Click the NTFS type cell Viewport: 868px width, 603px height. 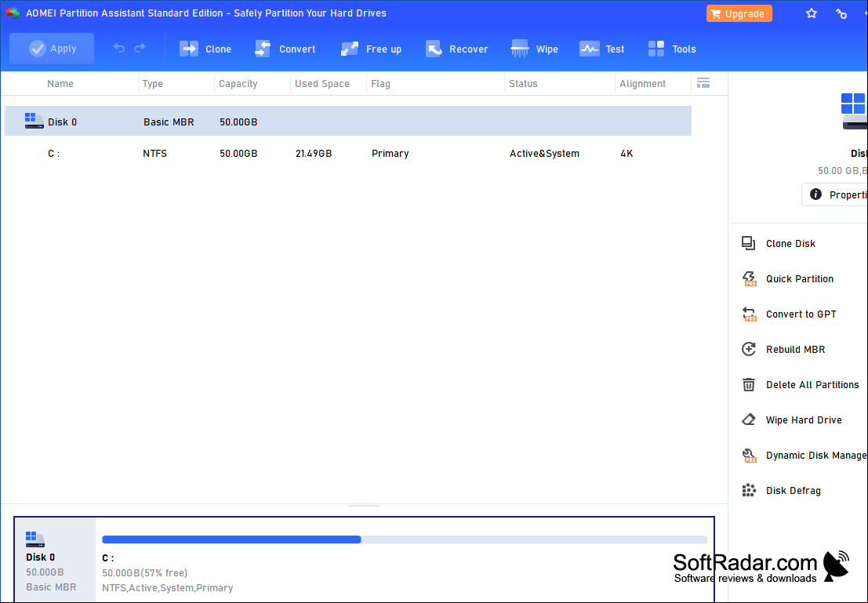[155, 154]
